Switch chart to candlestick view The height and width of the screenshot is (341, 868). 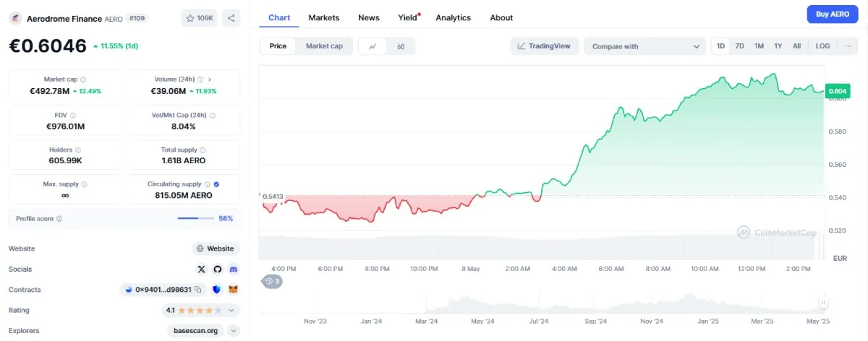tap(401, 46)
